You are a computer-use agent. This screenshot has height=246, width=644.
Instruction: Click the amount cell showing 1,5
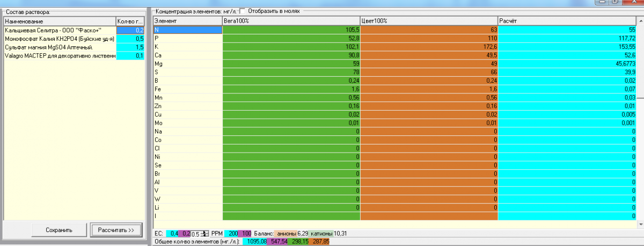point(130,47)
